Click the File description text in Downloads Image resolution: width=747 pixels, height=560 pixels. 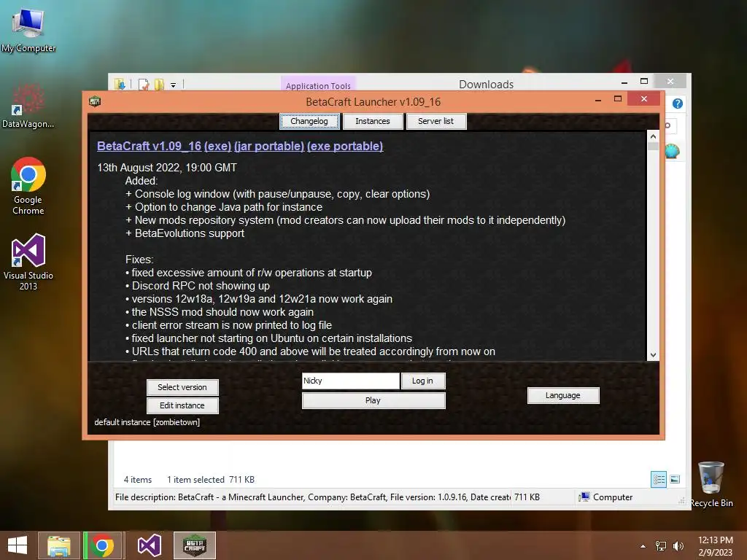point(312,497)
